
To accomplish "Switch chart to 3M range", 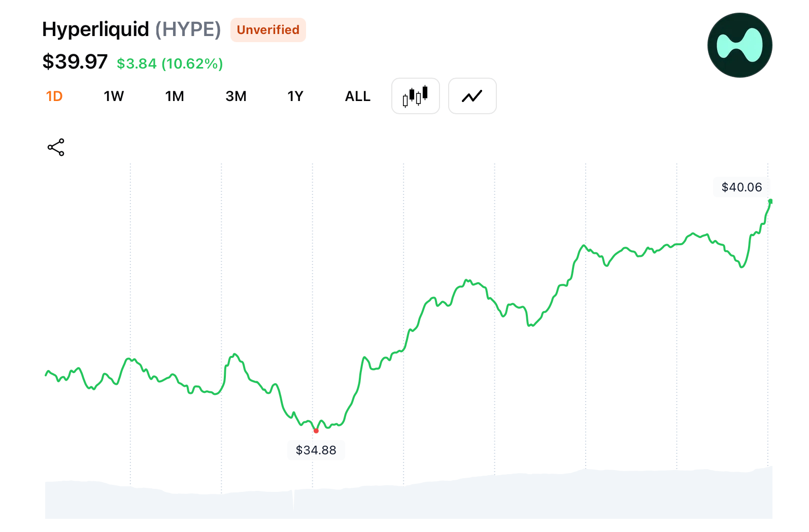I will (235, 96).
